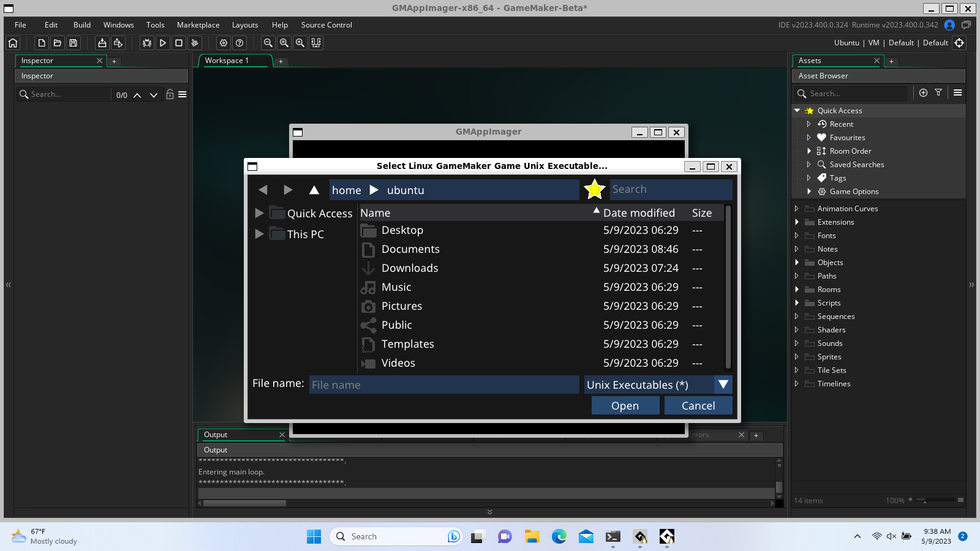Click the zoom reset magnifier icon
The height and width of the screenshot is (551, 980).
284,43
